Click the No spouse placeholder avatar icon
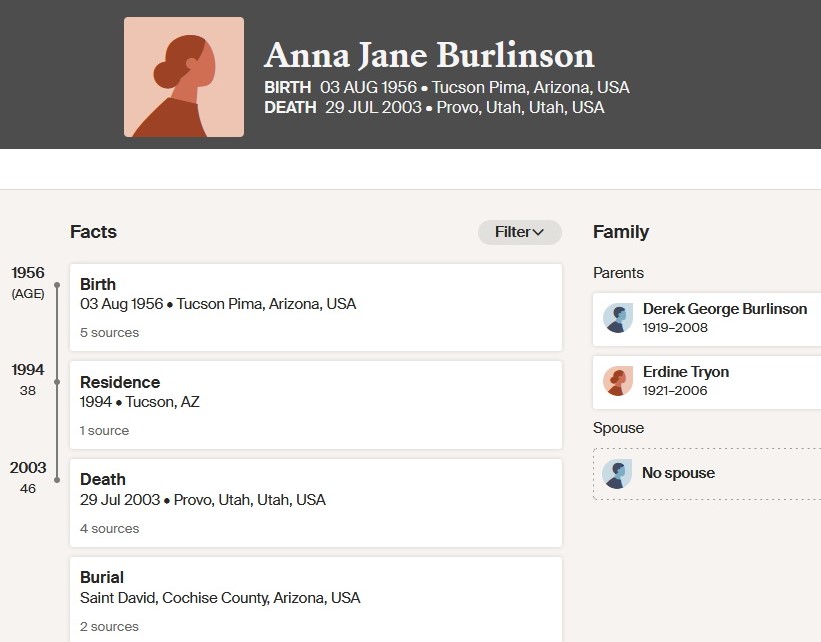Viewport: 821px width, 642px height. point(618,474)
